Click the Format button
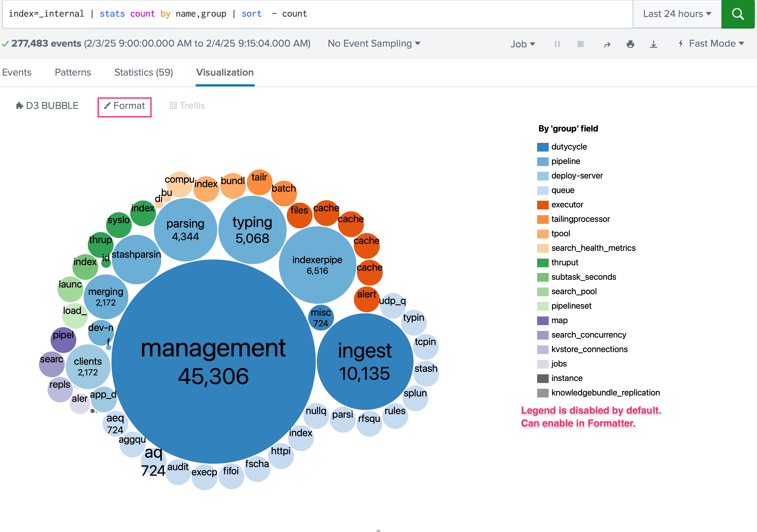This screenshot has width=757, height=532. click(x=125, y=106)
